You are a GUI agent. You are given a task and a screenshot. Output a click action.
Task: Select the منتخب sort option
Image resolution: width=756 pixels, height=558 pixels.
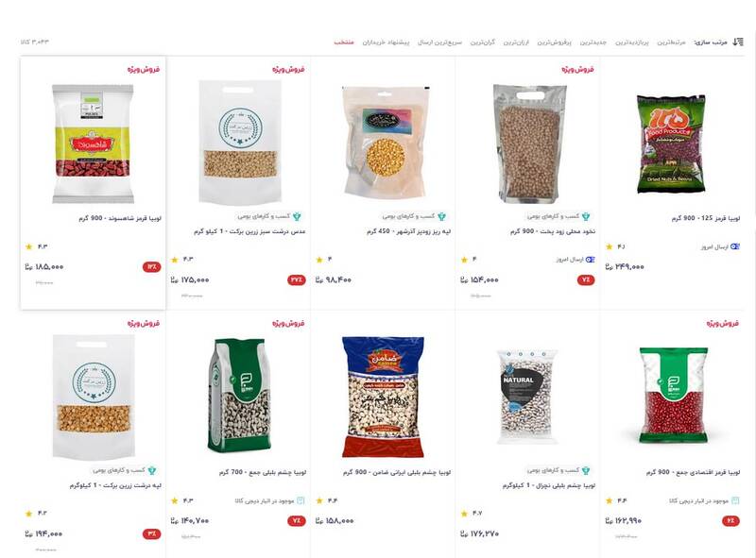tap(344, 42)
